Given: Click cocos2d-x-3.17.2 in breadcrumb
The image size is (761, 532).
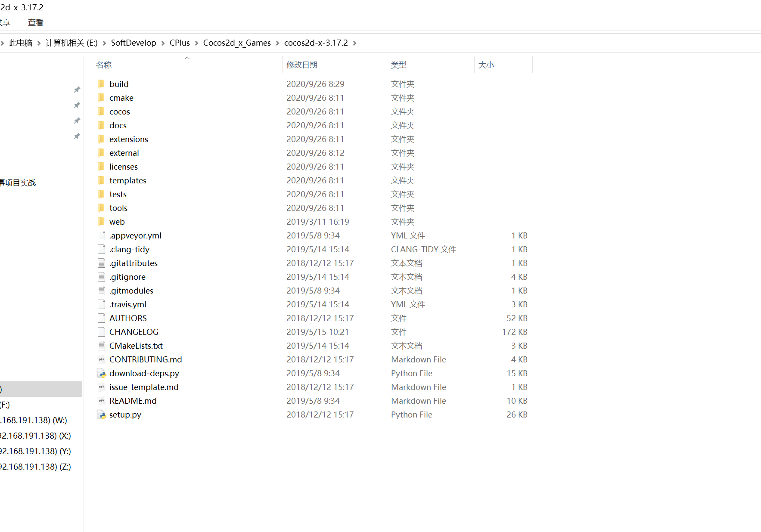Looking at the screenshot, I should [316, 43].
